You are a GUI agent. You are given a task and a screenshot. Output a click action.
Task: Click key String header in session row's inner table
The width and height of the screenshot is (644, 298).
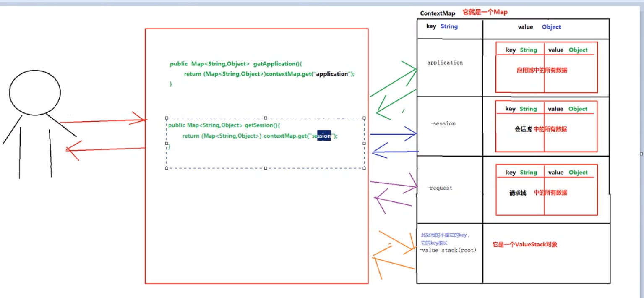click(521, 109)
